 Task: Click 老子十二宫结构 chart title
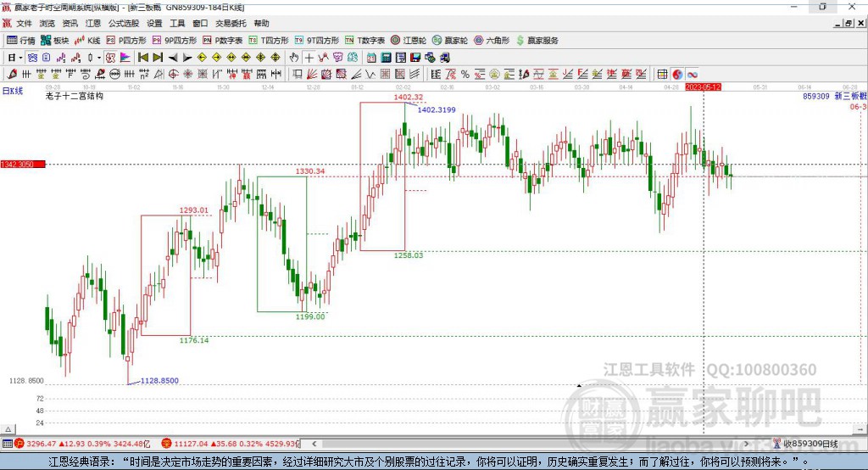point(75,96)
